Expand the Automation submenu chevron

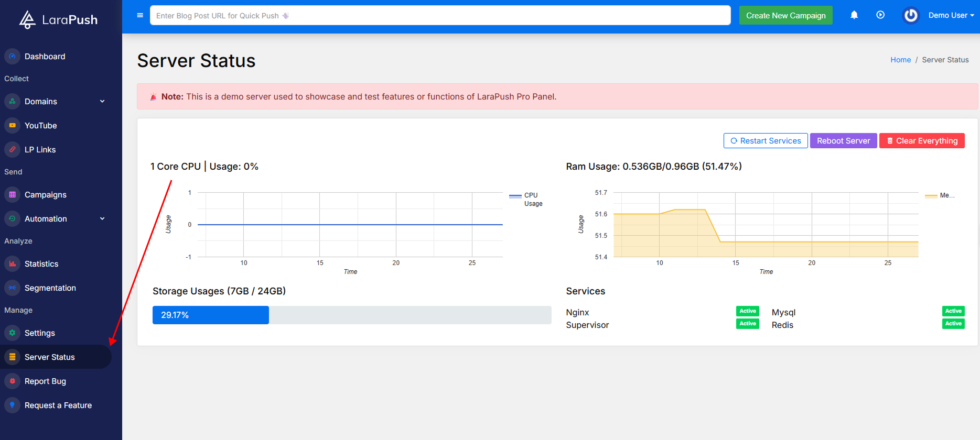coord(102,218)
